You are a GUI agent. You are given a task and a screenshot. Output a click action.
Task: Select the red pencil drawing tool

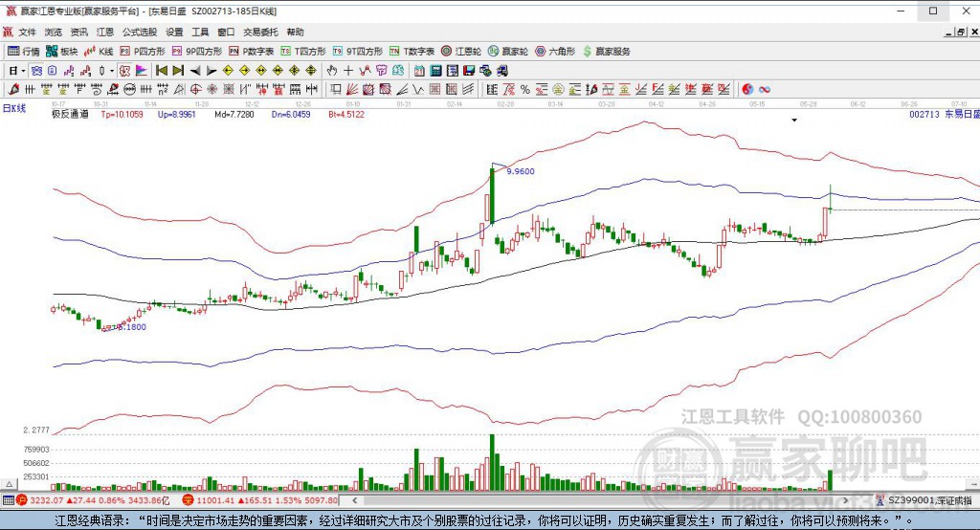[x=13, y=89]
